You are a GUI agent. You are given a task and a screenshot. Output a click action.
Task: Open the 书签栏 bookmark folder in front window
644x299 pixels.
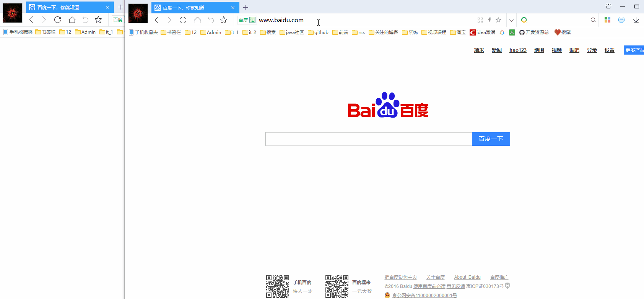pos(171,32)
